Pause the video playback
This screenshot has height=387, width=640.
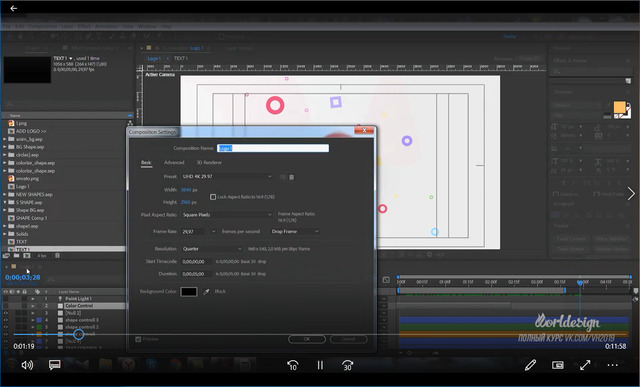pyautogui.click(x=320, y=365)
